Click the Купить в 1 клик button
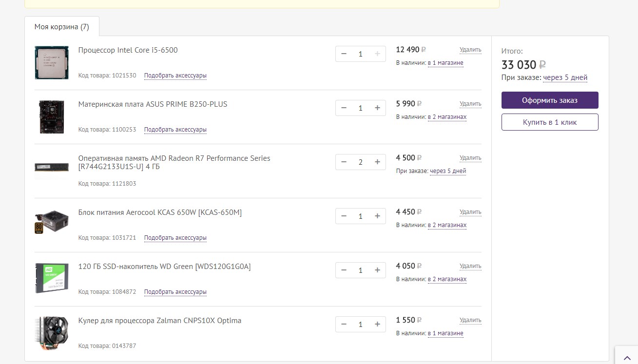638x364 pixels. pyautogui.click(x=550, y=122)
